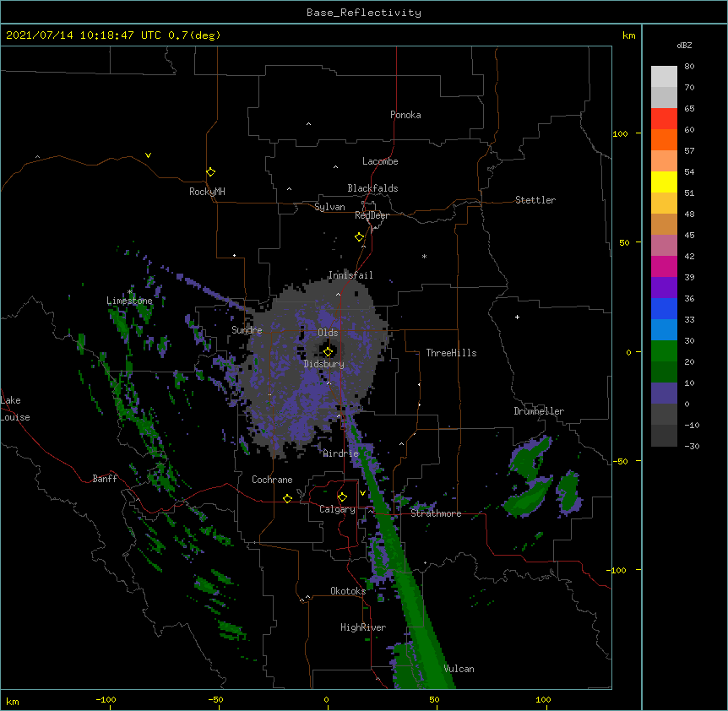728x711 pixels.
Task: Click the Base_Reflectivity title text
Action: tap(363, 13)
